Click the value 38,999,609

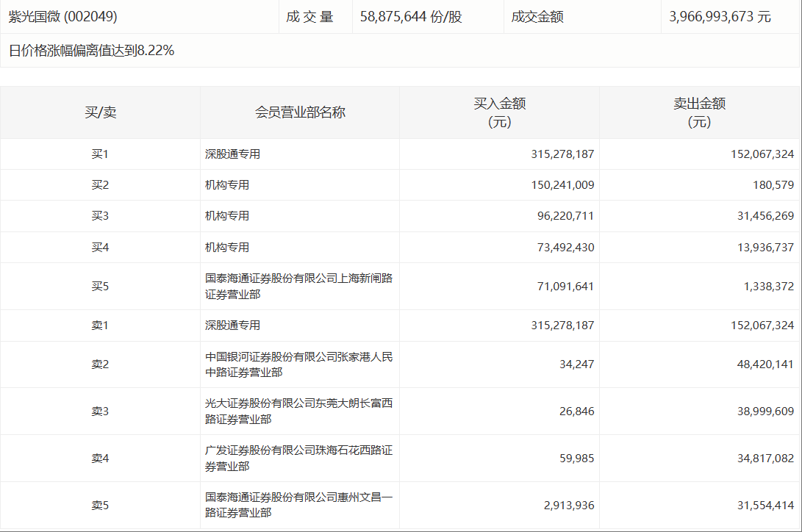click(765, 411)
